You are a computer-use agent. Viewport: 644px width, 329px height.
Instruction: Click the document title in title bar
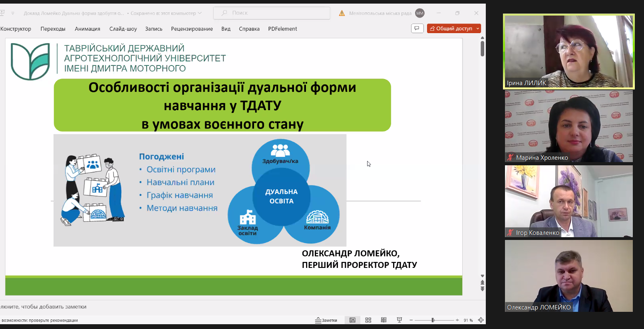coord(74,13)
